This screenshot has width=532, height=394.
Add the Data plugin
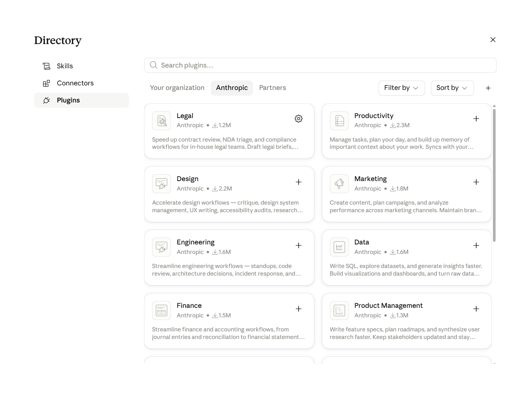(476, 246)
